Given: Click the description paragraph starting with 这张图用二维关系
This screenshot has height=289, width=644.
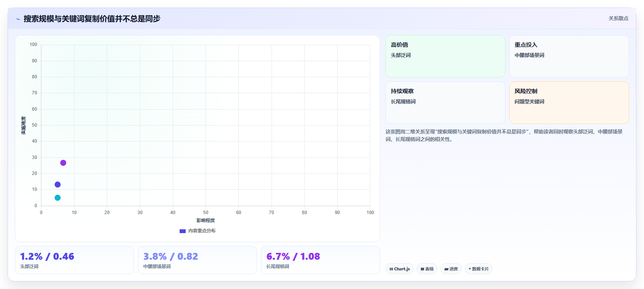Looking at the screenshot, I should coord(504,135).
